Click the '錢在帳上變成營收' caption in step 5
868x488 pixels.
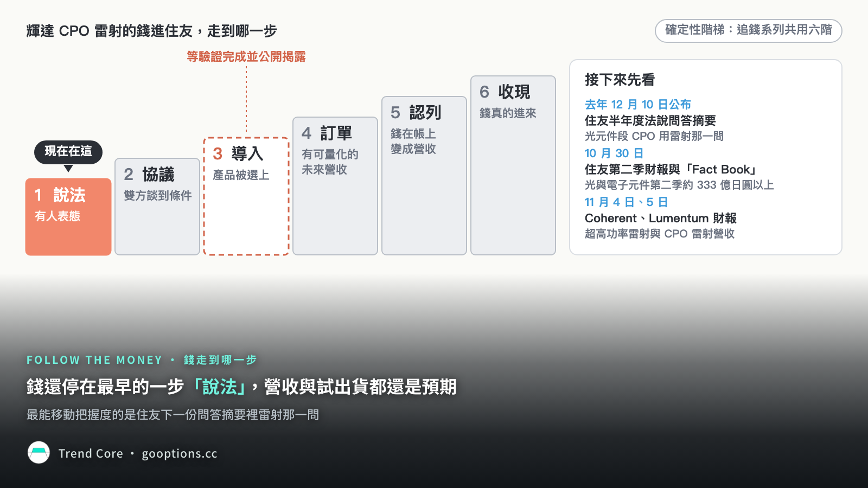point(413,141)
